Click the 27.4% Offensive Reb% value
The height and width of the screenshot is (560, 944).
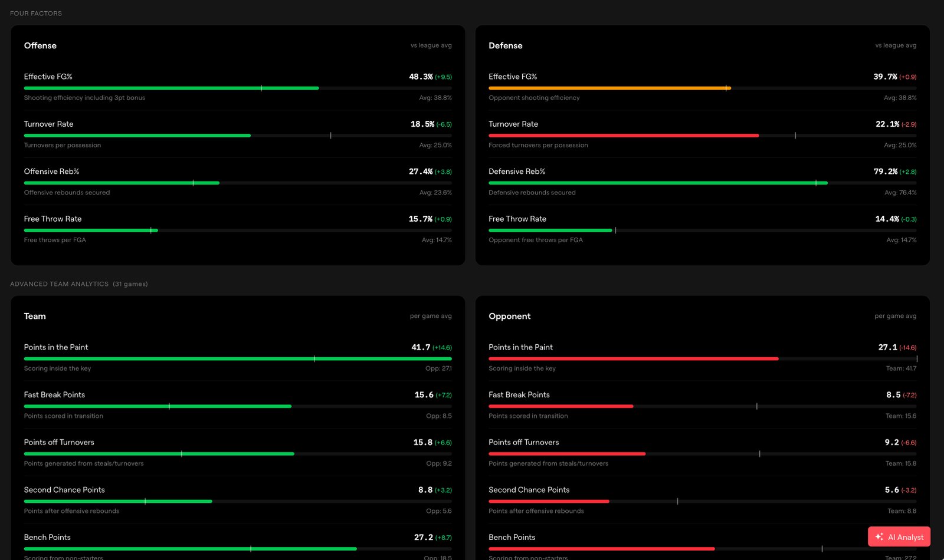click(x=421, y=172)
